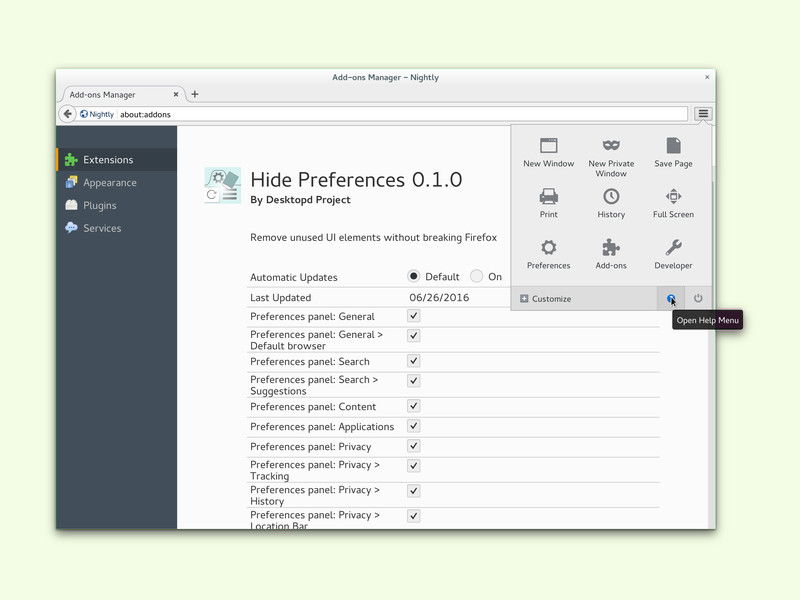The image size is (800, 600).
Task: Toggle Privacy > History checkbox
Action: pos(414,491)
